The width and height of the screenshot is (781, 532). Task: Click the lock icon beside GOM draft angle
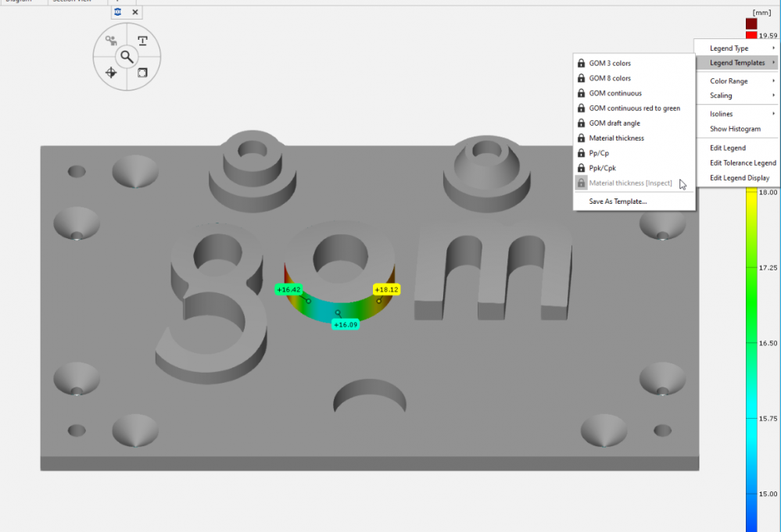click(x=581, y=123)
